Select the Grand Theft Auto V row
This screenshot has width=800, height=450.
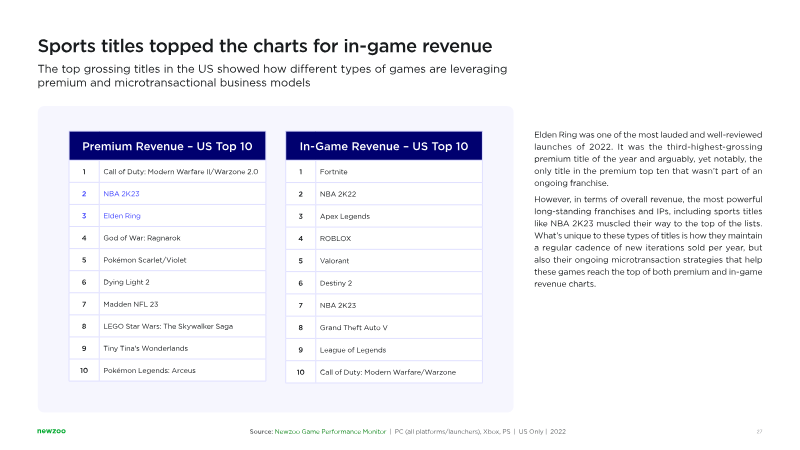[x=353, y=326]
